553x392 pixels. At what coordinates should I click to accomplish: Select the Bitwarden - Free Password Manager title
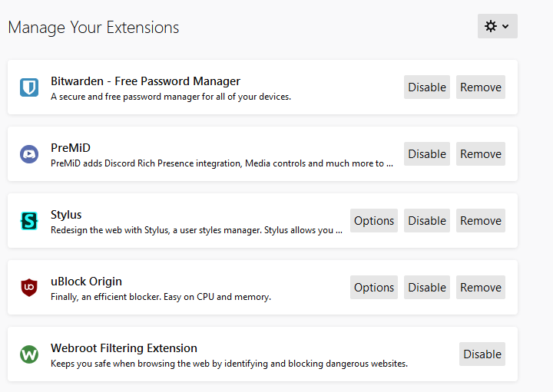coord(145,81)
